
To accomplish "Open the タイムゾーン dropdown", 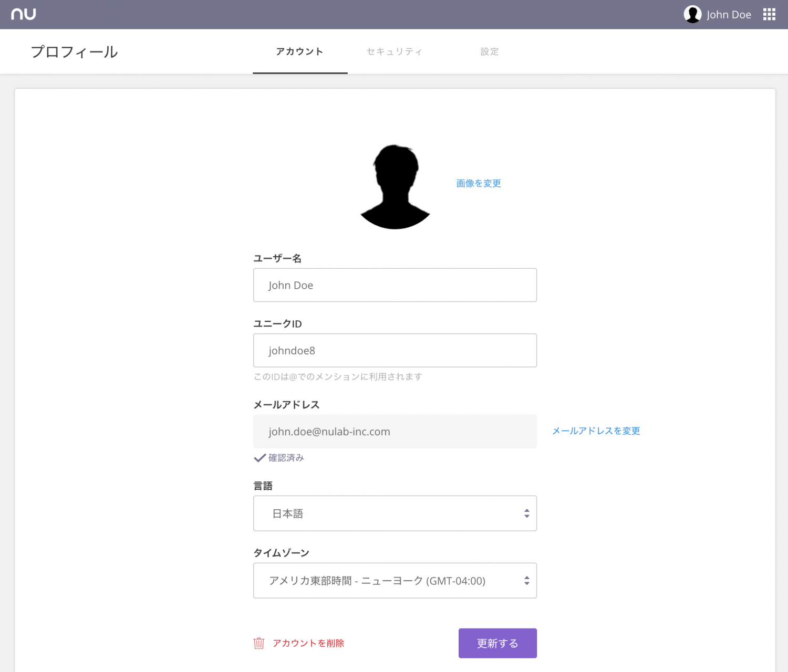I will click(395, 581).
